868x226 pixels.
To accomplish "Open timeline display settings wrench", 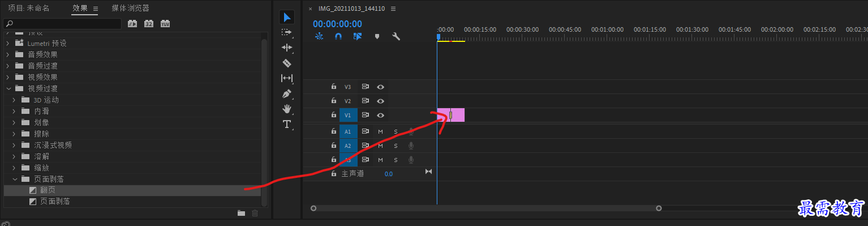I will coord(396,36).
